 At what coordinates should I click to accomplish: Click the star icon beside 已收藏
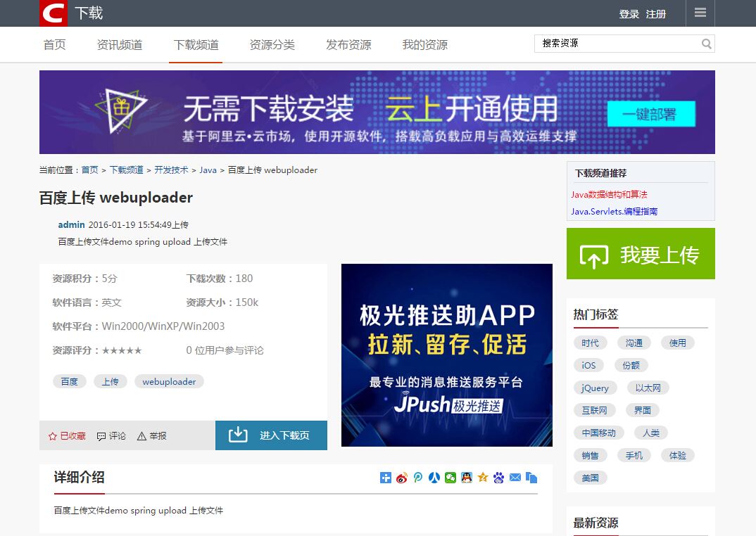53,436
